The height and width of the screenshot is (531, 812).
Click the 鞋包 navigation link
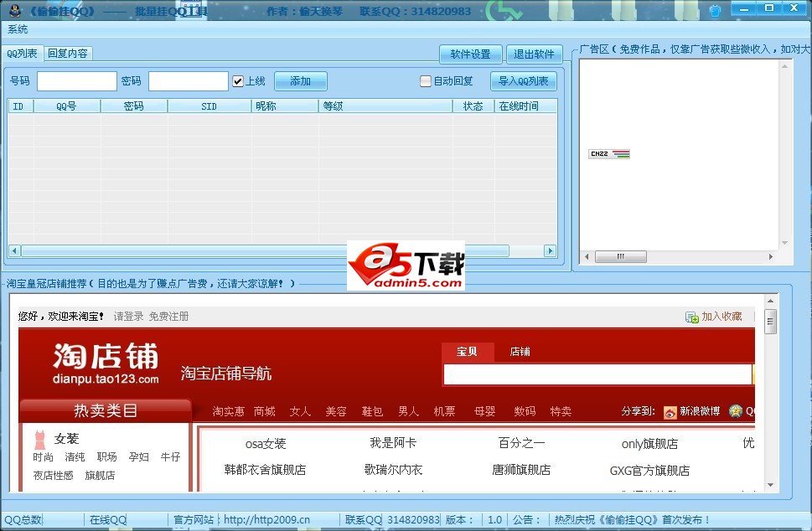tap(372, 411)
